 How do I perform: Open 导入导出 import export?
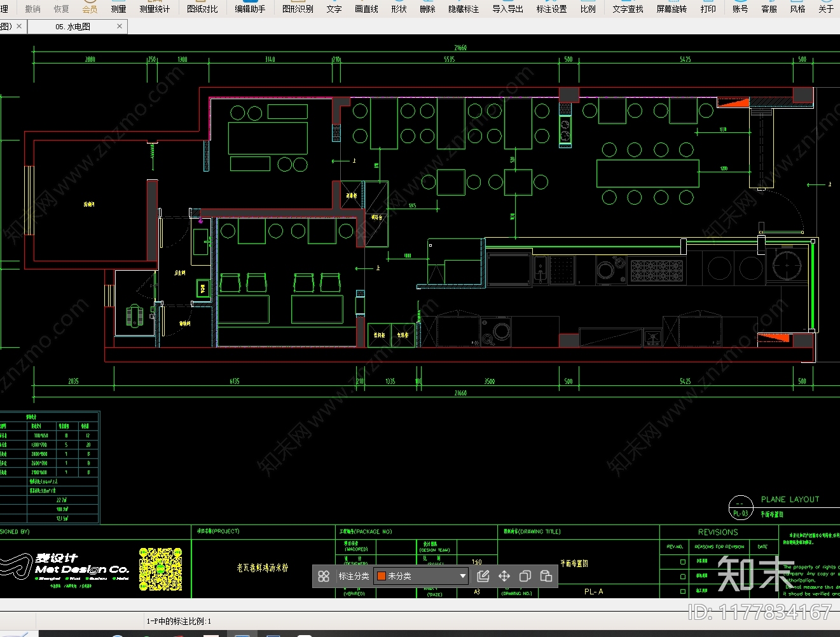507,9
